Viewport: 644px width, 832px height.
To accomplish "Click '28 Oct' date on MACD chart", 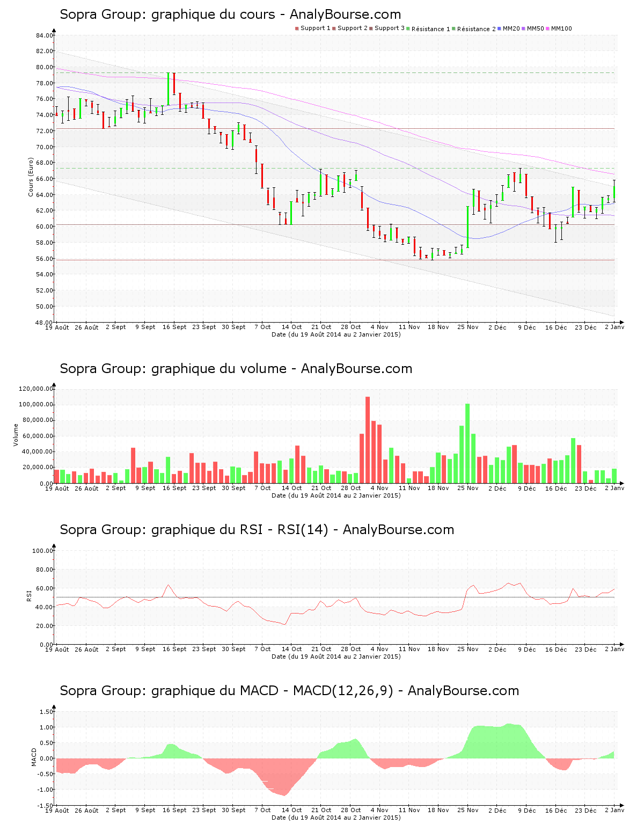I will (x=351, y=810).
